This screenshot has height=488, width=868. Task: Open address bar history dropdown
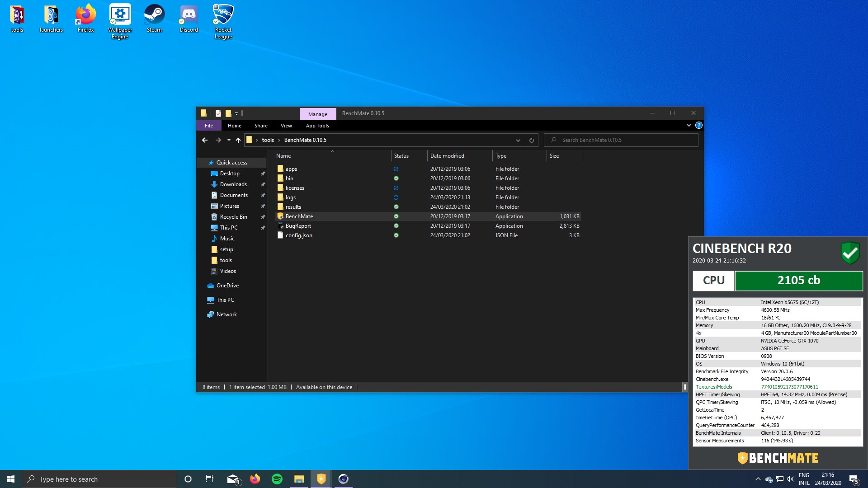(518, 140)
